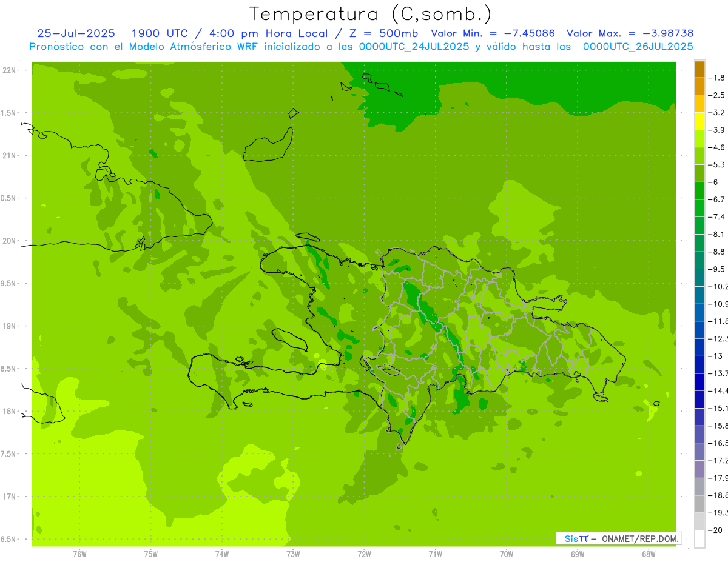Image resolution: width=728 pixels, height=562 pixels.
Task: Click the 21N latitude label
Action: (x=9, y=155)
